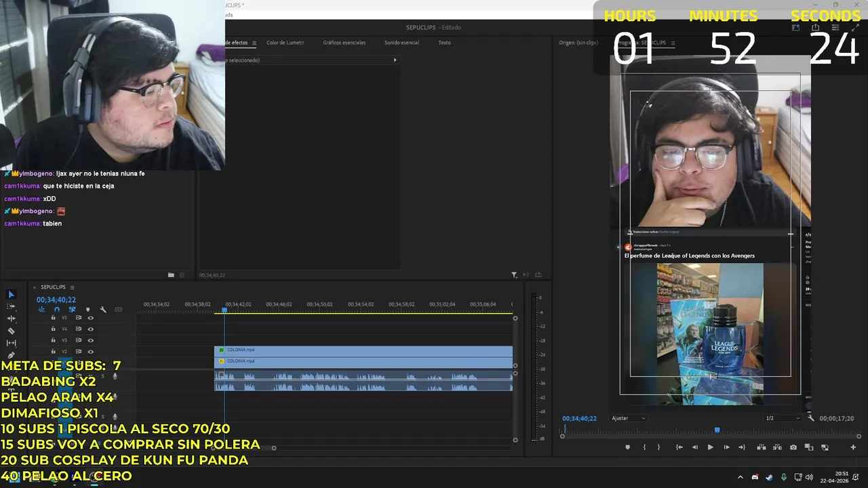
Task: Select the Pen tool
Action: [x=11, y=355]
